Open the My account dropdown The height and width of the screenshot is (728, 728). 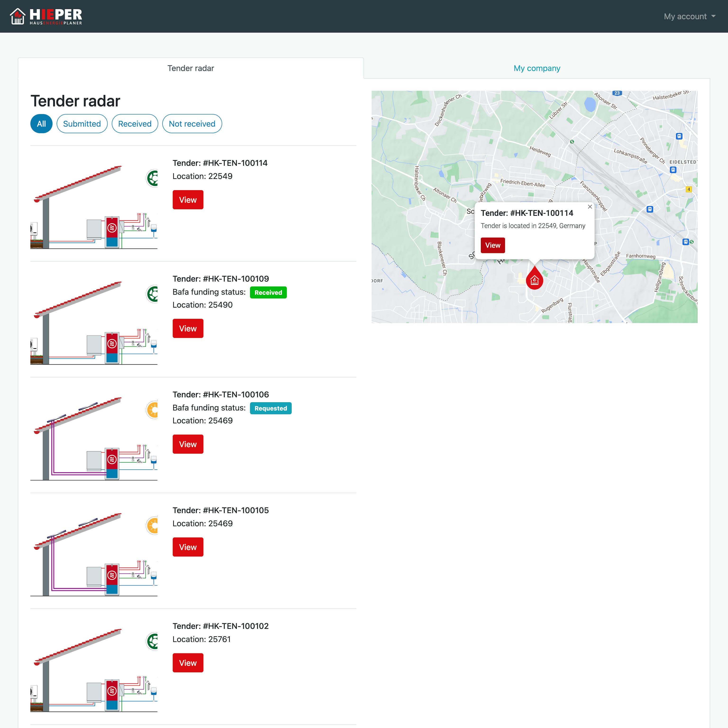coord(689,16)
